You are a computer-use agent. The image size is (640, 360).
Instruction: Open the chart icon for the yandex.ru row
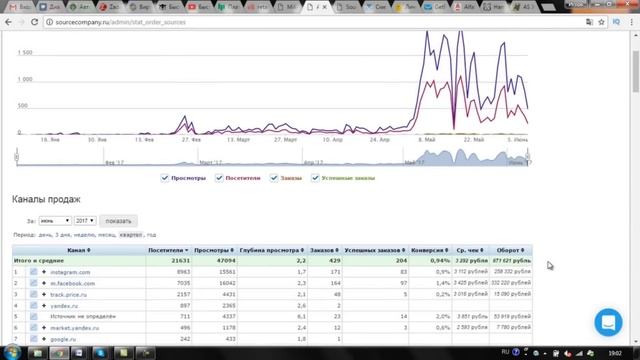tap(33, 305)
